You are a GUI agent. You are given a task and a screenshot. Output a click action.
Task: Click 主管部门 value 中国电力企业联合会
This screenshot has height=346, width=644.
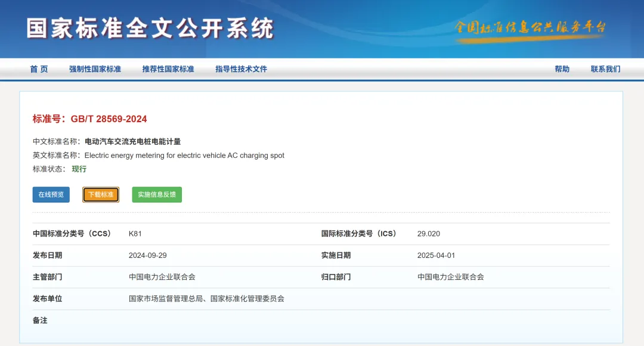coord(162,277)
